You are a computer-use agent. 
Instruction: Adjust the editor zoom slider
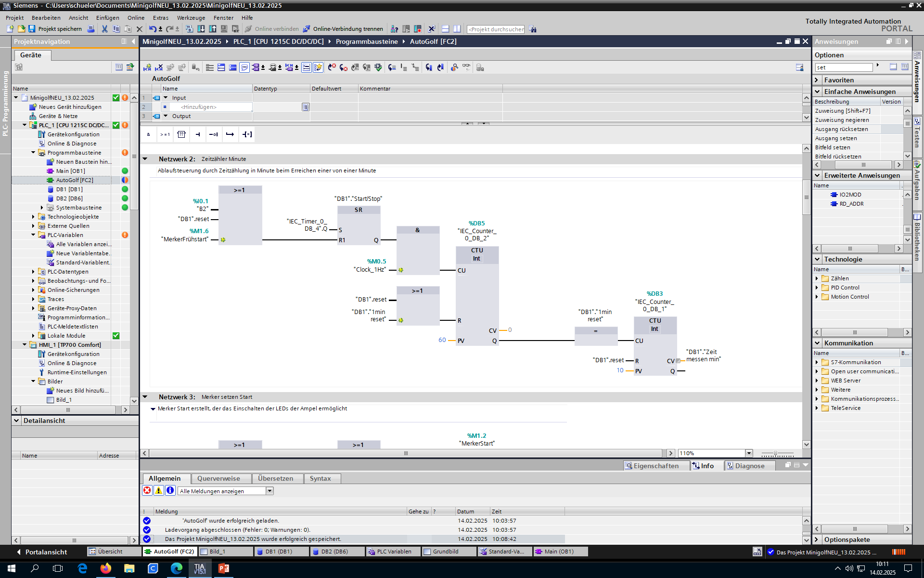point(775,454)
